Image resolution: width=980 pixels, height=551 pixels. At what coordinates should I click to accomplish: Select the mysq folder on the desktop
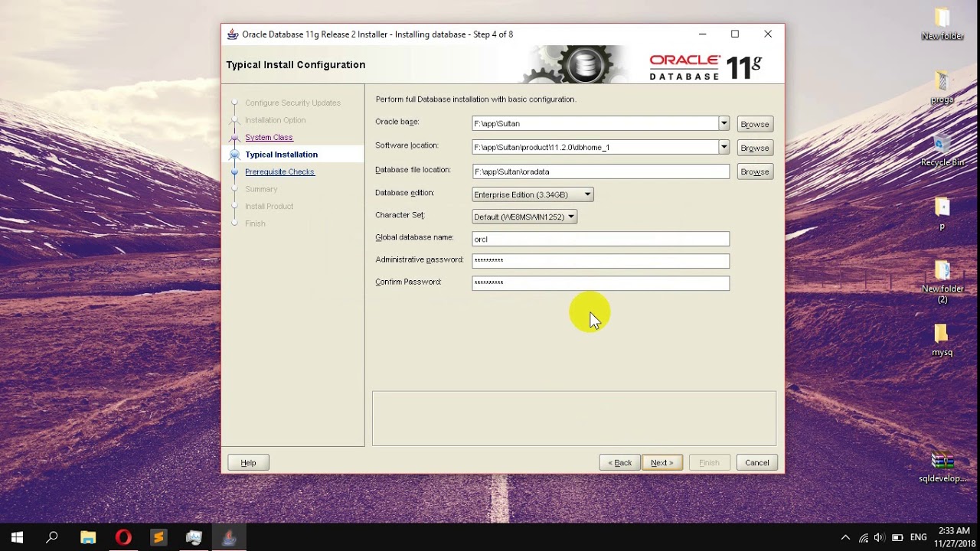tap(942, 341)
